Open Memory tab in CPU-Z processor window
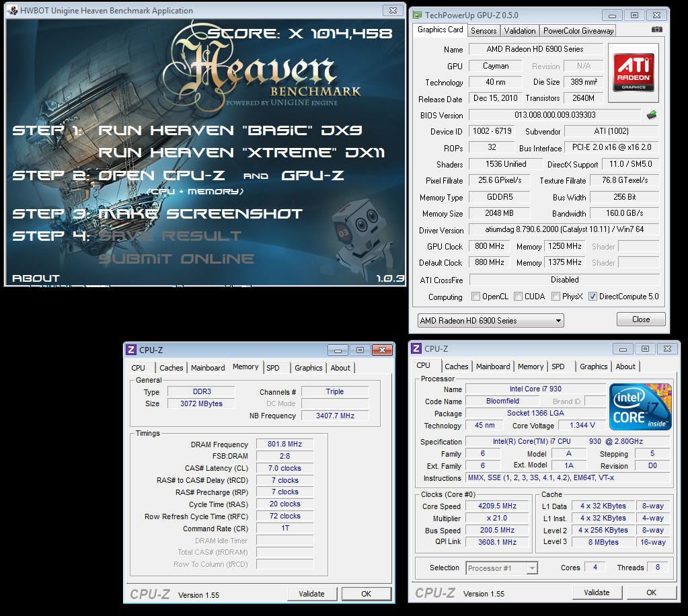This screenshot has height=616, width=688. tap(531, 367)
